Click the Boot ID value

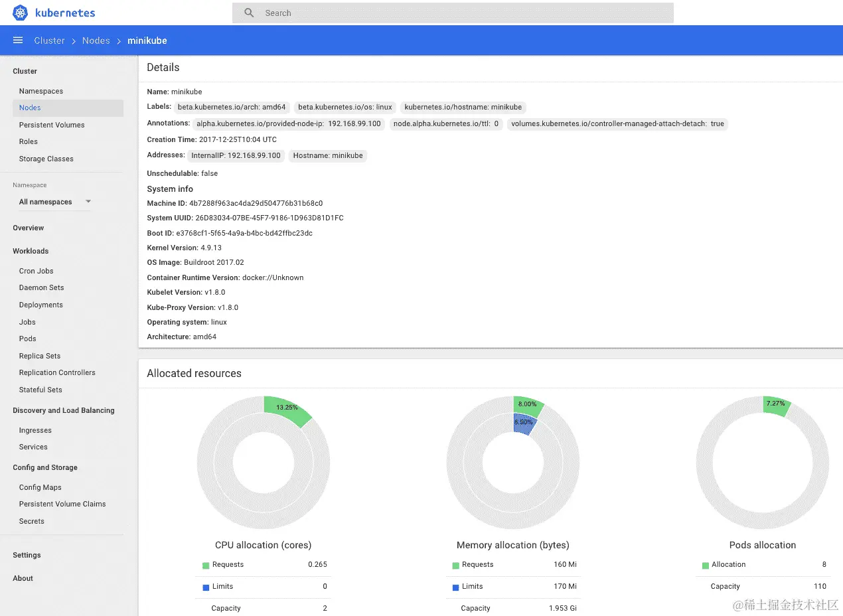coord(244,233)
